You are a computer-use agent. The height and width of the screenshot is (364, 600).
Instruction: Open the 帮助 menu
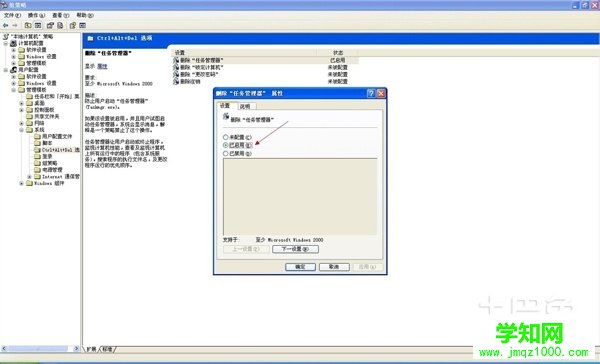85,15
